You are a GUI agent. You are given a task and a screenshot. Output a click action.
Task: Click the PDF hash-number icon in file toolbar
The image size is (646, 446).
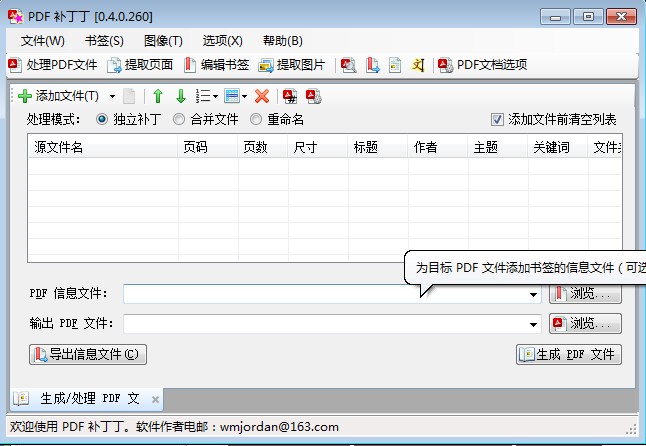tap(290, 96)
